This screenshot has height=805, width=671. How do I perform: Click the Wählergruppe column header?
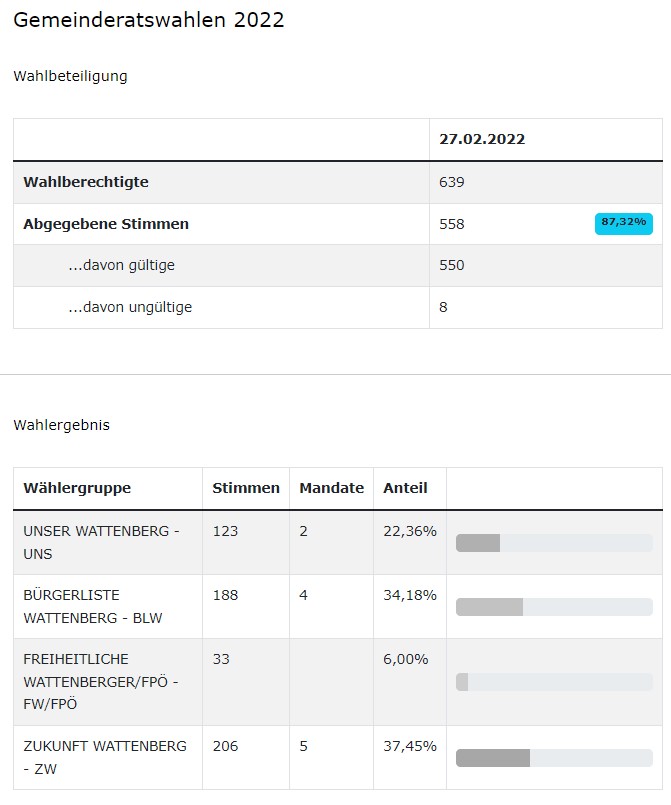(x=77, y=488)
